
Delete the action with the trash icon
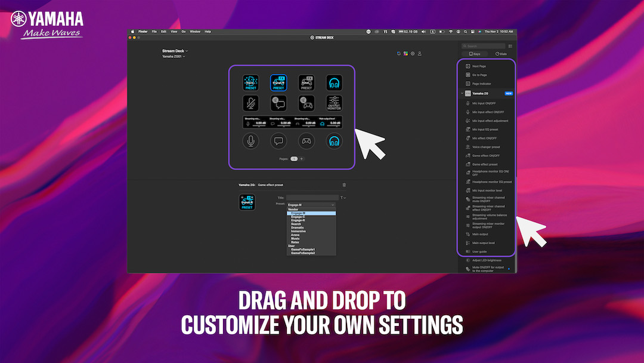(344, 185)
